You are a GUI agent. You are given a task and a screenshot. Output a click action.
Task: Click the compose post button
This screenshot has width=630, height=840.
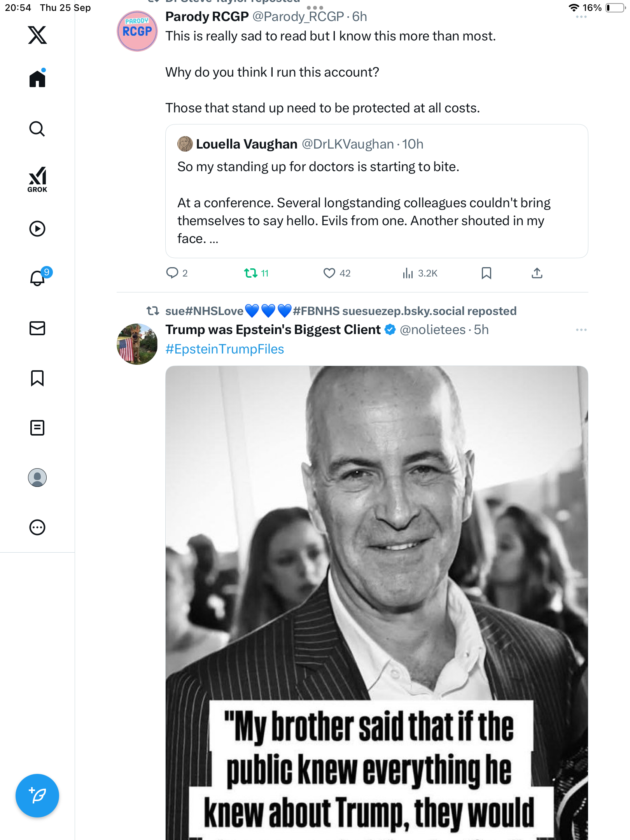click(37, 796)
